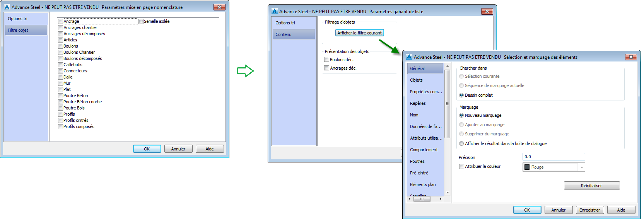Select the Filtre objet tab
Screen dimensions: 644x222
[26, 30]
